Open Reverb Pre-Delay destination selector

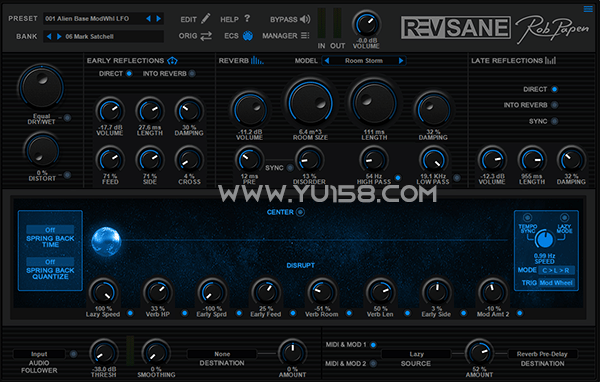(x=542, y=354)
